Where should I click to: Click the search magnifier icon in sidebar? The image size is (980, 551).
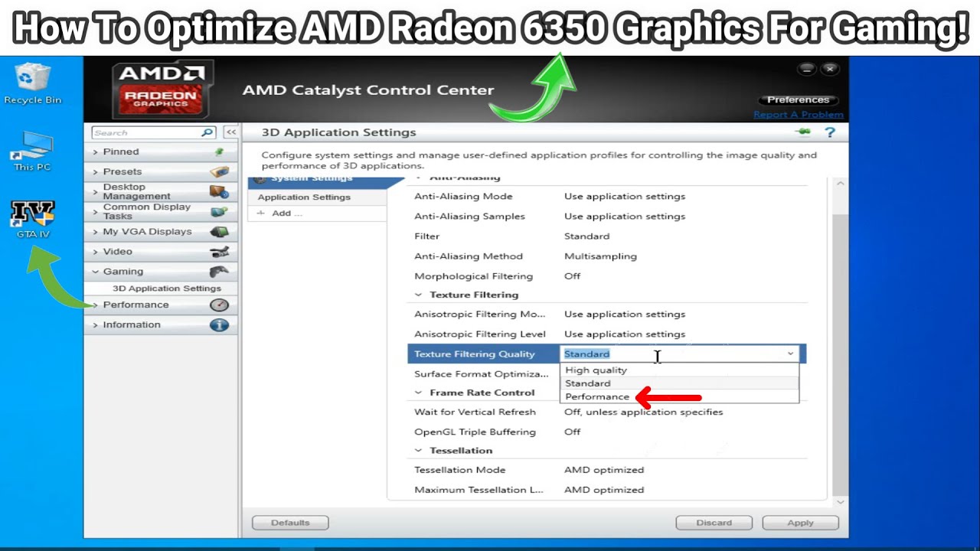(207, 132)
